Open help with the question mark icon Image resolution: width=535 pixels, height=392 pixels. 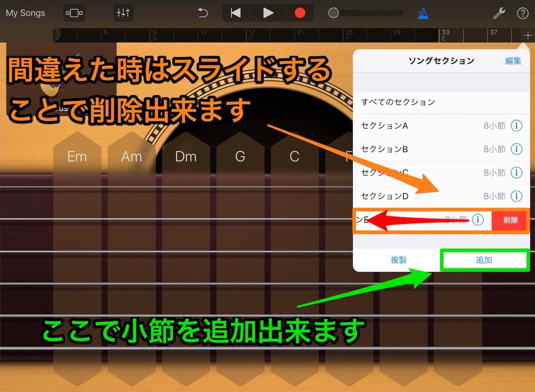point(523,13)
